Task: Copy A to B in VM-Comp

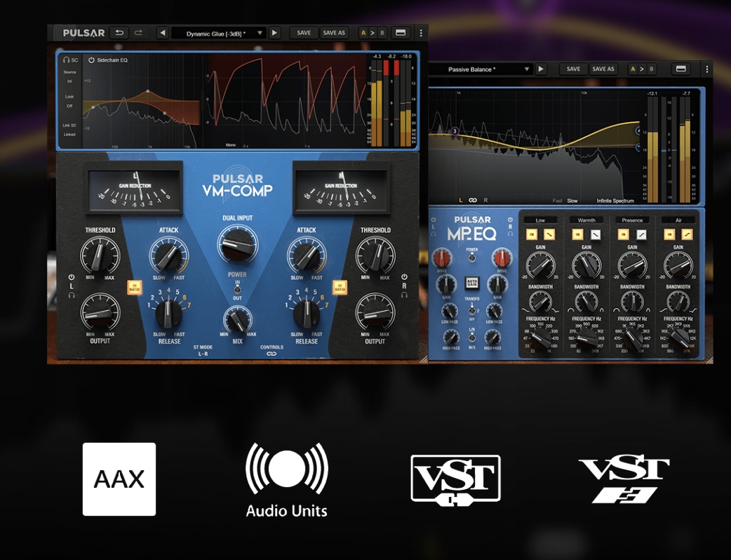Action: (373, 33)
